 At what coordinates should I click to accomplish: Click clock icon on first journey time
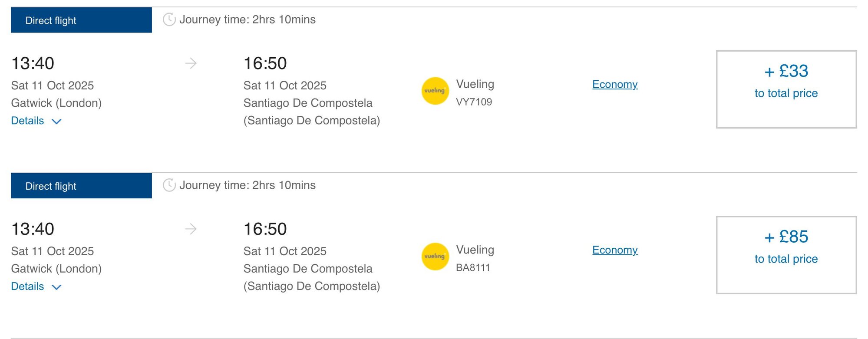(x=169, y=20)
